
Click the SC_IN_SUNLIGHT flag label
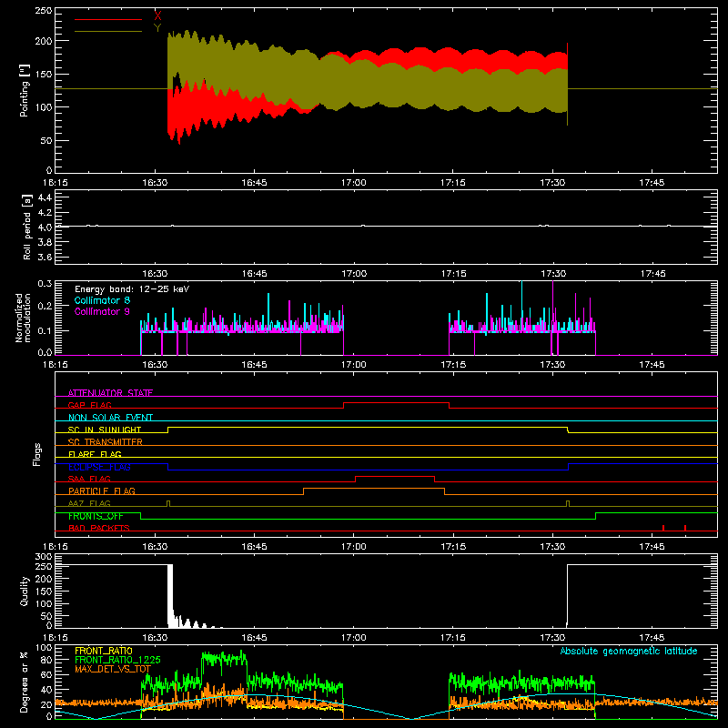[x=105, y=430]
